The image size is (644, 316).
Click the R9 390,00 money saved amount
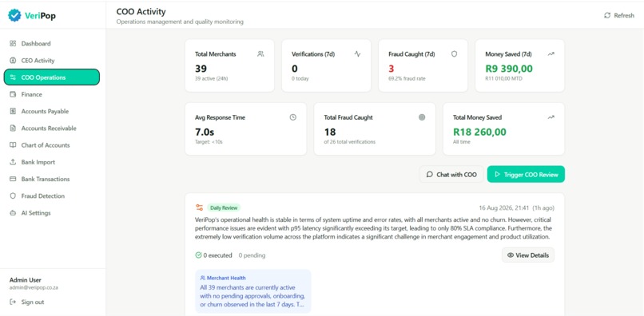coord(509,69)
